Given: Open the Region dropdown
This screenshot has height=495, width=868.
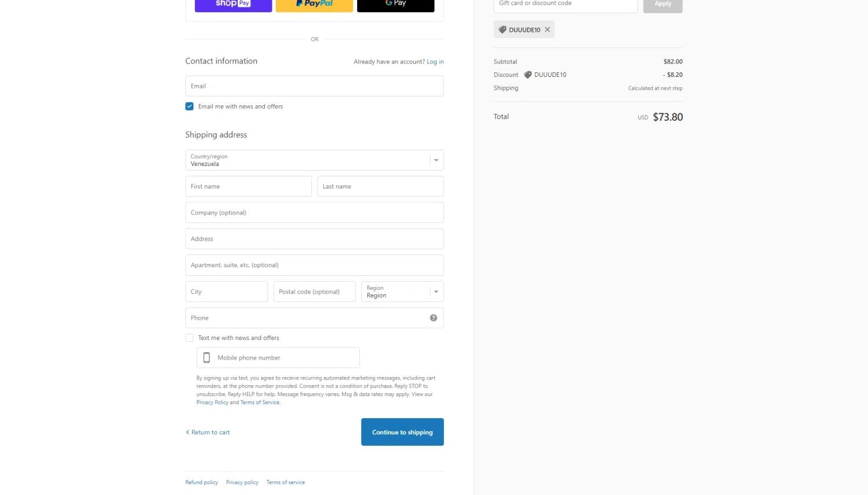Looking at the screenshot, I should [x=402, y=291].
